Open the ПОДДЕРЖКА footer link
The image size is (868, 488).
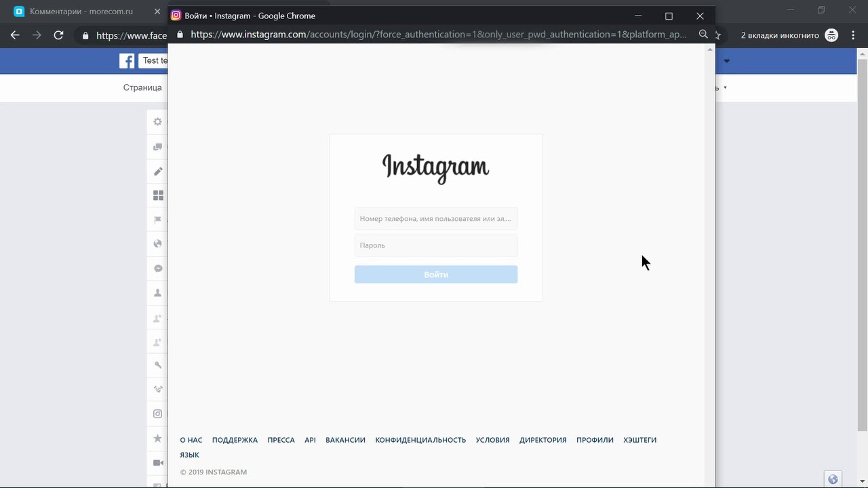coord(235,440)
